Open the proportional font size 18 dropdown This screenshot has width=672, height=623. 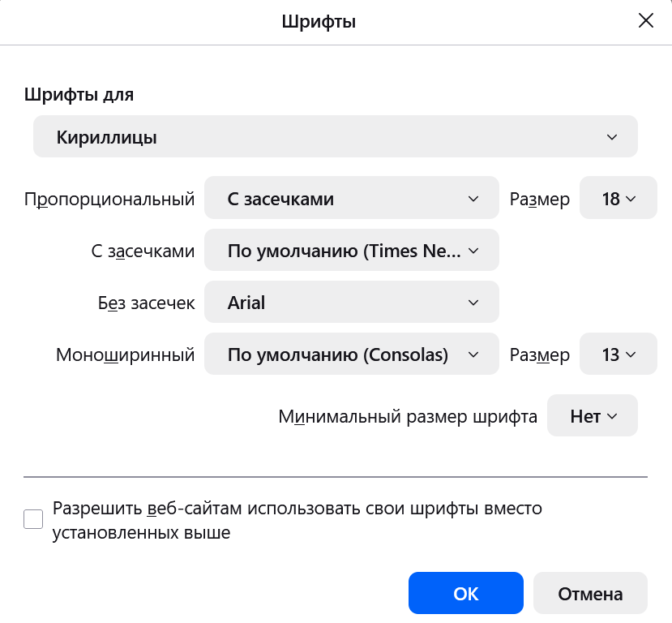coord(618,198)
